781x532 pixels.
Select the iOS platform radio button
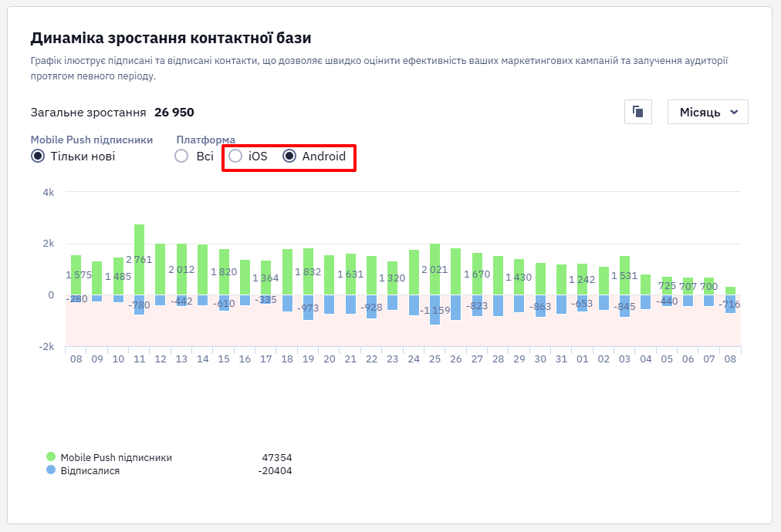coord(235,157)
